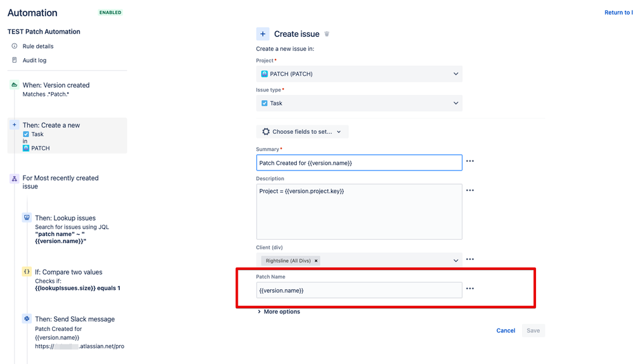Open more options dots next to Description field

[470, 190]
